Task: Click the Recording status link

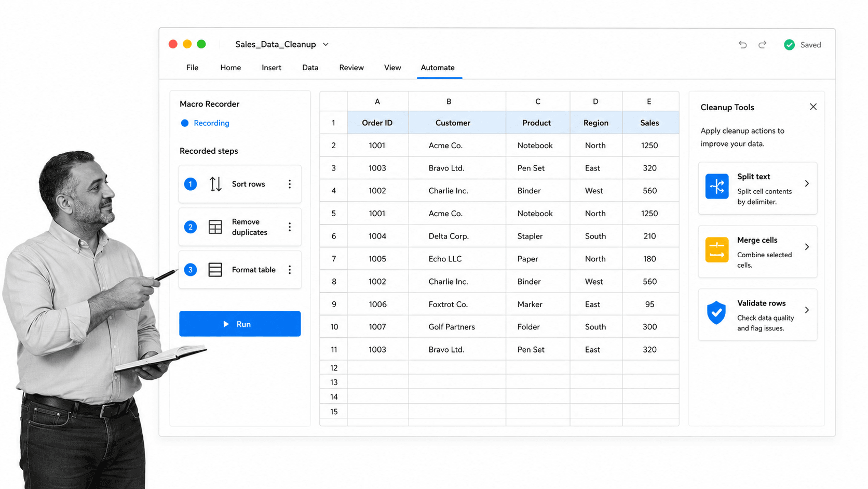Action: pyautogui.click(x=211, y=123)
